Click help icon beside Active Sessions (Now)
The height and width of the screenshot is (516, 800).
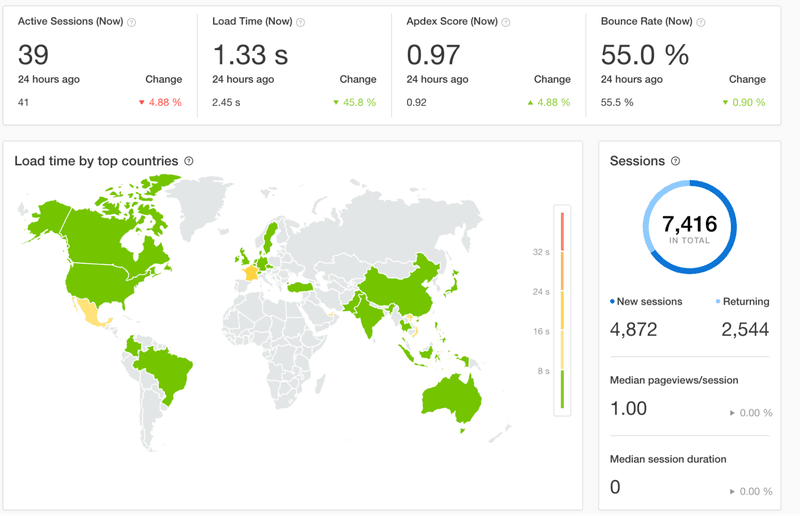point(132,22)
